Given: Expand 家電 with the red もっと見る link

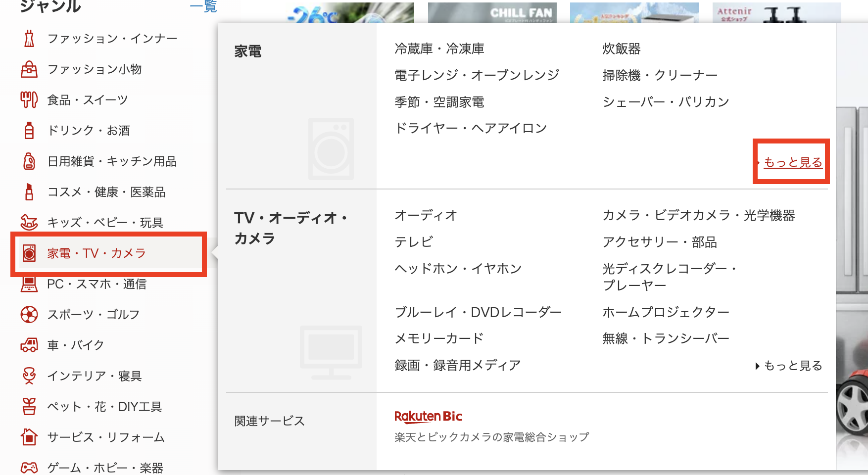Looking at the screenshot, I should pyautogui.click(x=793, y=162).
